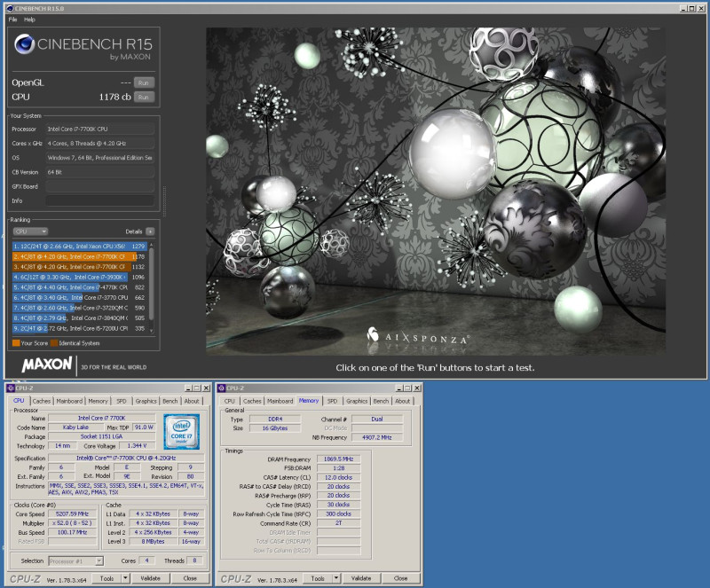
Task: Run the CPU benchmark test
Action: pyautogui.click(x=144, y=97)
